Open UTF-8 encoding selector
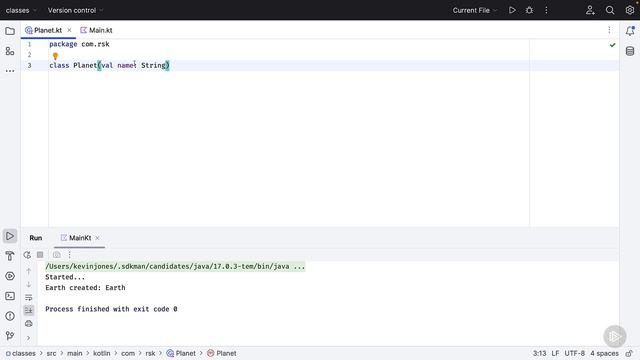 click(574, 353)
